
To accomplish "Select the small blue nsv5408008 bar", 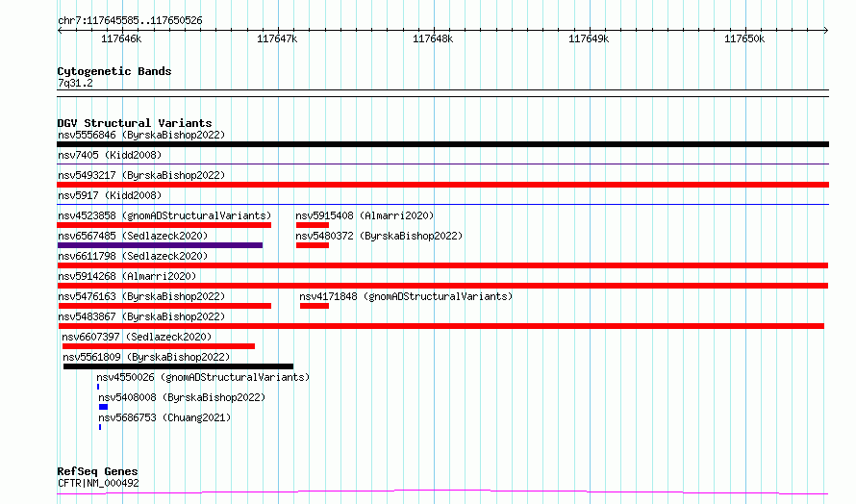I will [x=103, y=407].
